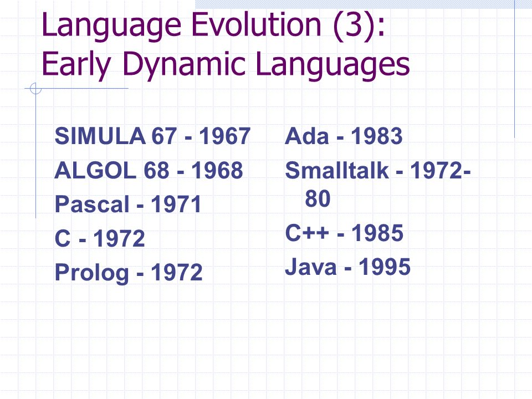
Task: Click the subtitle 'Early Dynamic Languages'
Action: [x=226, y=65]
